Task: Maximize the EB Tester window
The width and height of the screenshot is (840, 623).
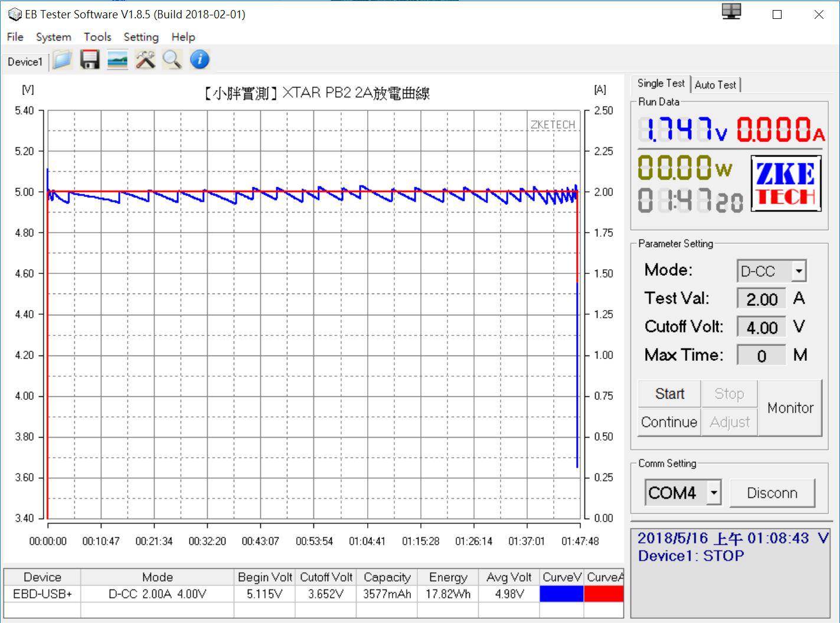Action: click(777, 14)
